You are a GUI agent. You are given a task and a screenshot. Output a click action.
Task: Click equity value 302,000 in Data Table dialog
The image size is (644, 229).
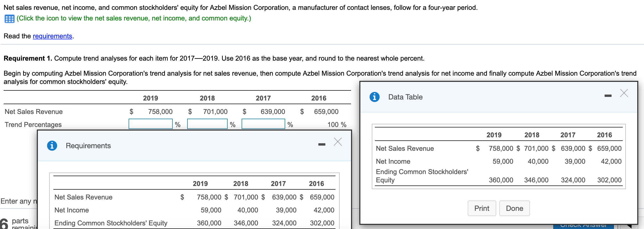point(609,180)
